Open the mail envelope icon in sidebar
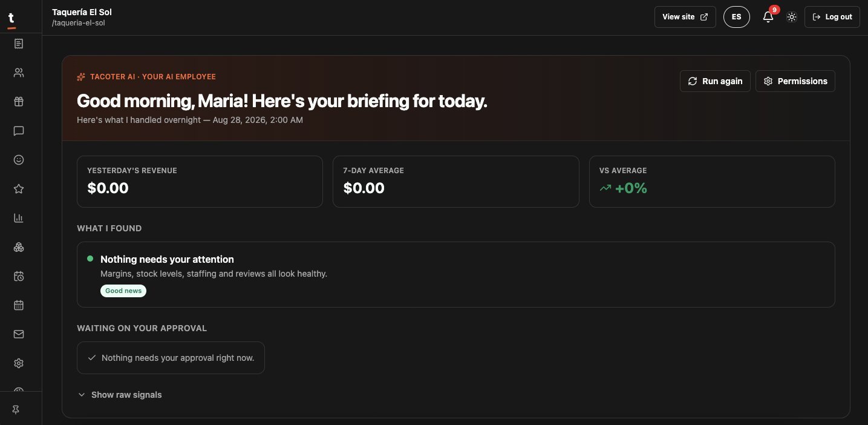Screen dimensions: 868x425 point(19,334)
